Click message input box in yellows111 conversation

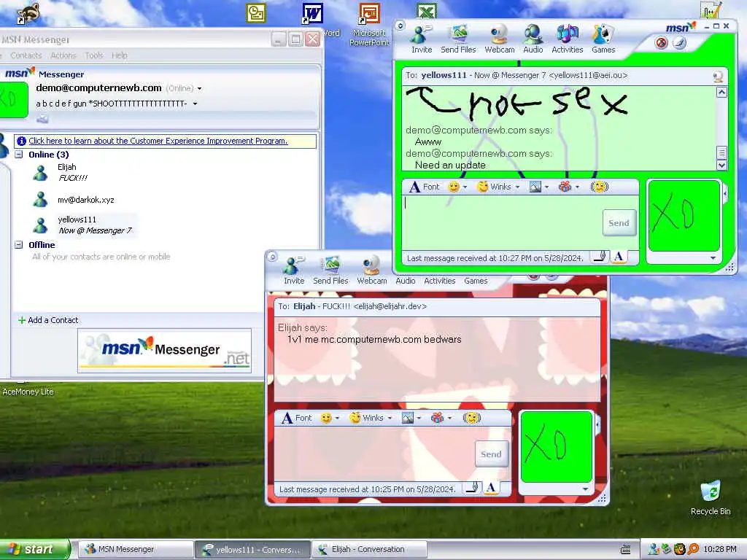pos(502,222)
